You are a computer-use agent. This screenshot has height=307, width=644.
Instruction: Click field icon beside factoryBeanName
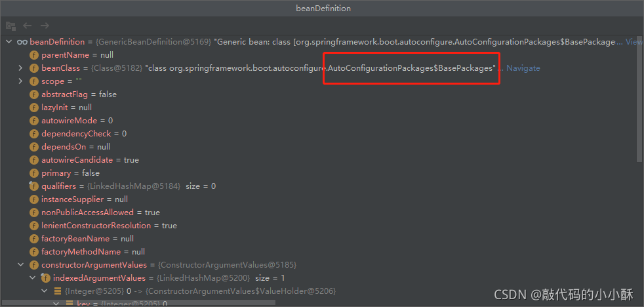[x=33, y=239]
